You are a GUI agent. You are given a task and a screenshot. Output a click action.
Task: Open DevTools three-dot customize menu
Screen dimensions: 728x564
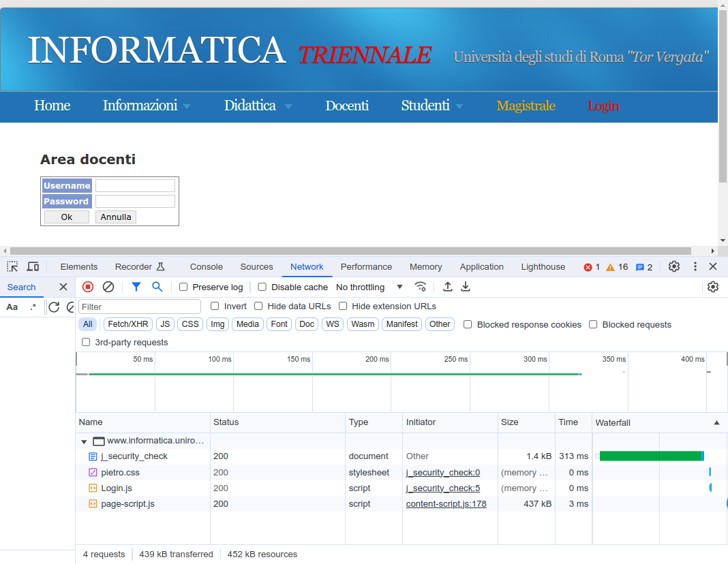click(x=695, y=267)
